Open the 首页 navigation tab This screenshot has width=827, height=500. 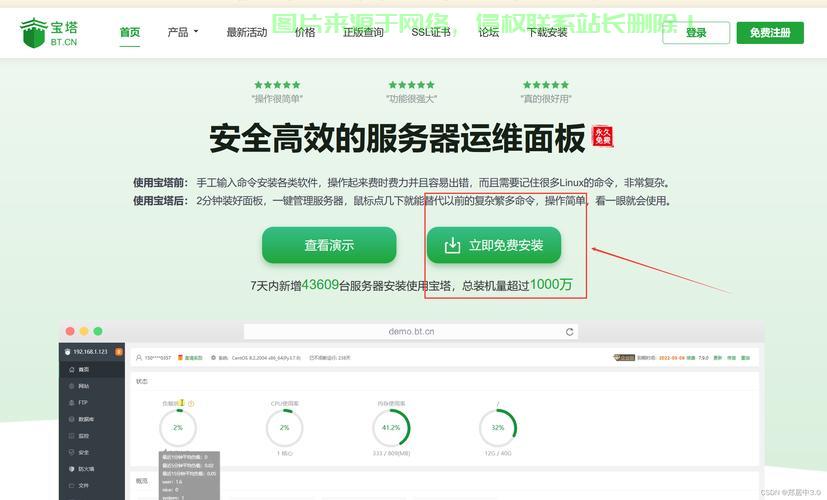click(130, 32)
